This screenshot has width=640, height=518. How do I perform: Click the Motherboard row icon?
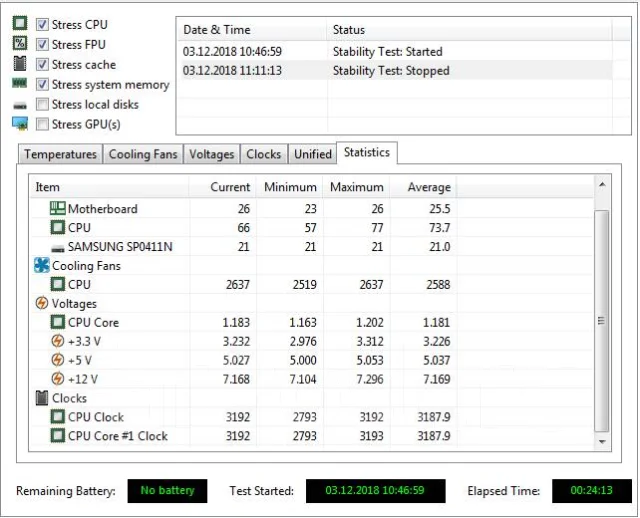(58, 209)
